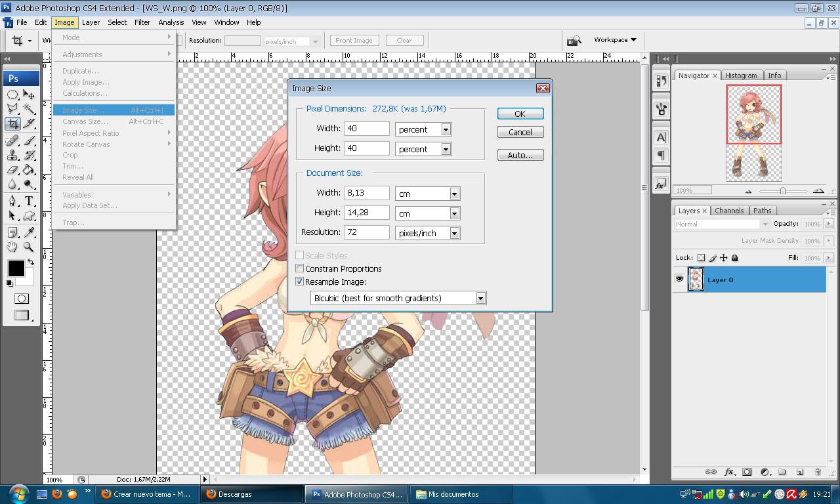Select the Paint Bucket tool
This screenshot has width=840, height=504.
[x=29, y=170]
